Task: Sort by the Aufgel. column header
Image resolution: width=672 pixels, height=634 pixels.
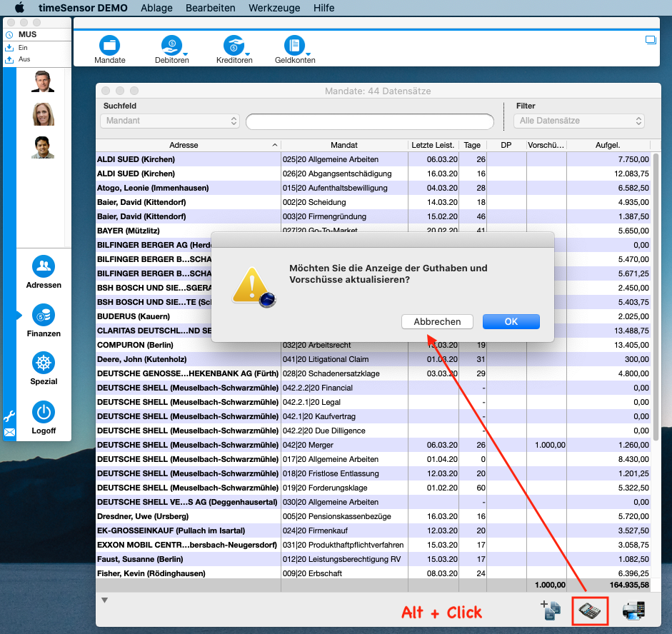Action: pyautogui.click(x=608, y=145)
